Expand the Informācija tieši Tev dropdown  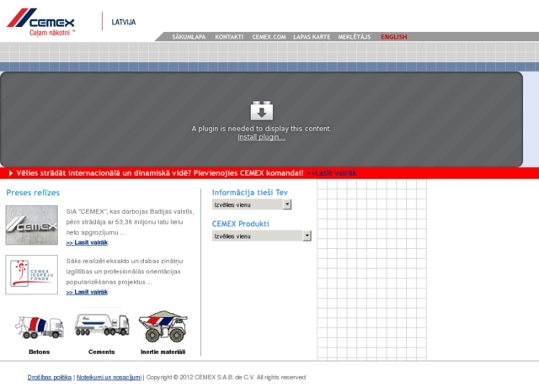point(251,204)
